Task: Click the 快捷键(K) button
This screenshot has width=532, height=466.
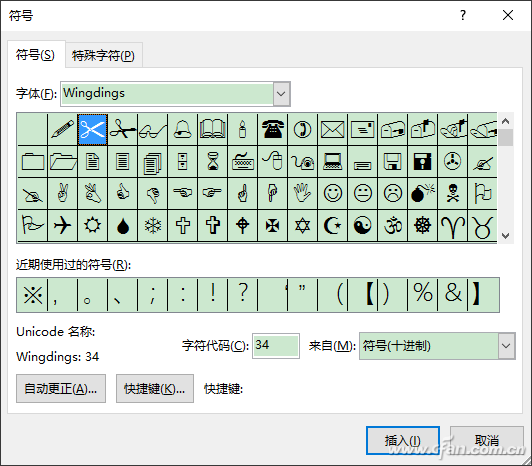Action: point(155,389)
